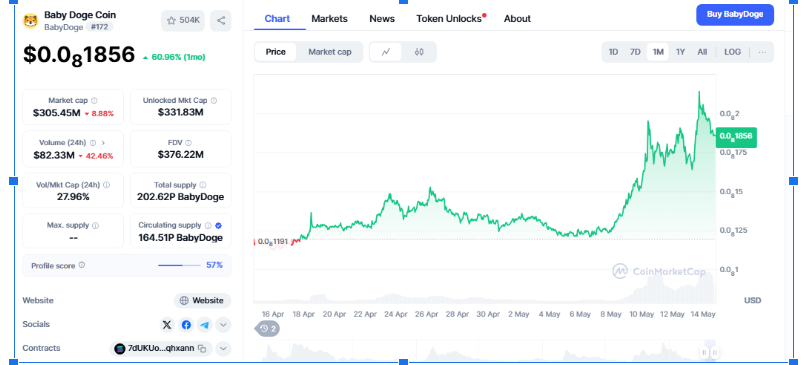Click the Buy BabyDoge button
Image resolution: width=807 pixels, height=365 pixels.
tap(735, 14)
